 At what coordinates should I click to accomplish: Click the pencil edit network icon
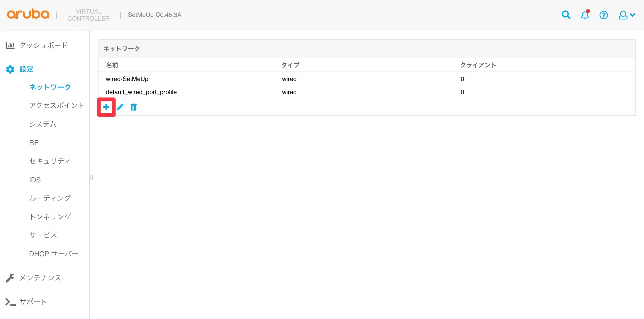[120, 107]
